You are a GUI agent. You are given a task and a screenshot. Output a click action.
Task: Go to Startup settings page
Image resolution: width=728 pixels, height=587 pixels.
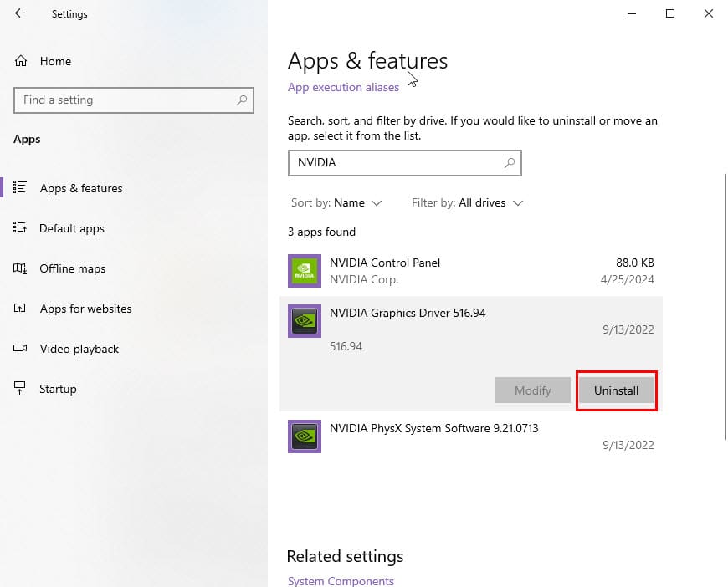58,389
